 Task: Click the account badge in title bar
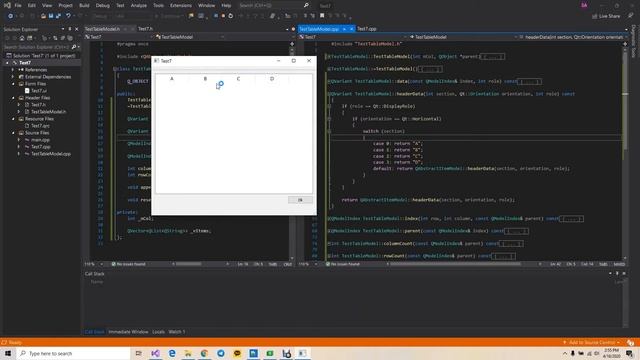click(584, 5)
